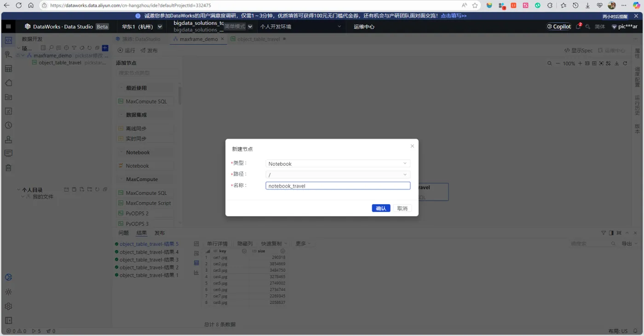Open the key column header dropdown
This screenshot has width=644, height=336.
point(244,251)
